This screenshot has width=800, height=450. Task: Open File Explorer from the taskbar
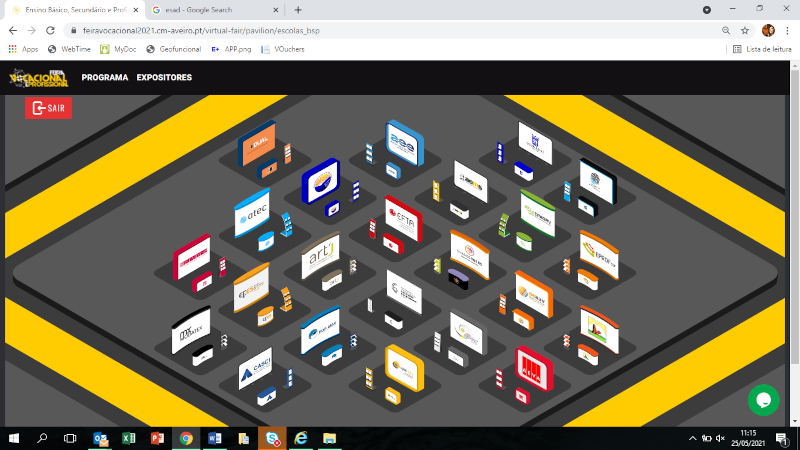(330, 438)
